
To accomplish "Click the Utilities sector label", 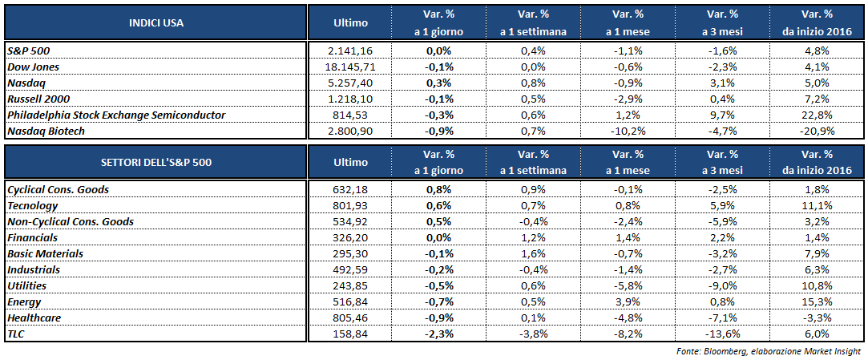I will pyautogui.click(x=26, y=286).
